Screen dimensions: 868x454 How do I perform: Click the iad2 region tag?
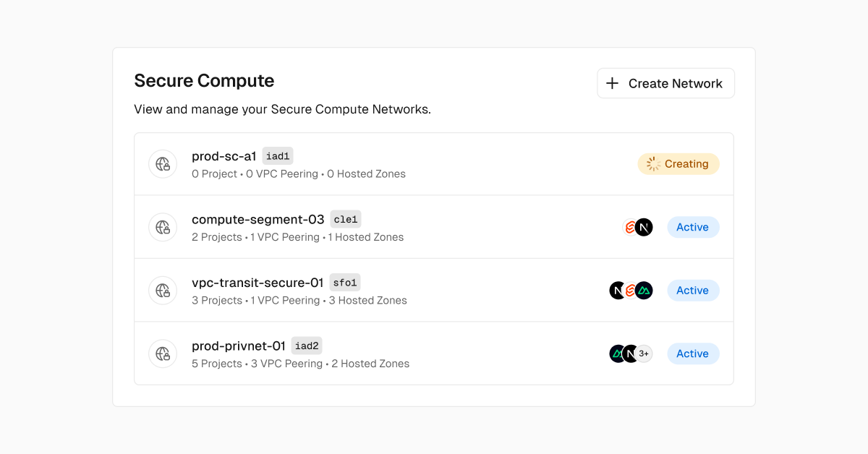306,346
